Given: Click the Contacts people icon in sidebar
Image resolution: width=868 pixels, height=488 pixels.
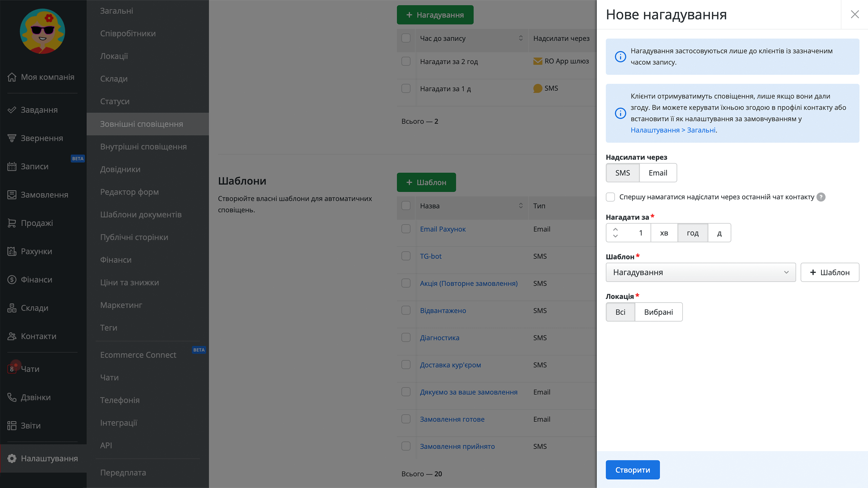Looking at the screenshot, I should click(x=12, y=336).
